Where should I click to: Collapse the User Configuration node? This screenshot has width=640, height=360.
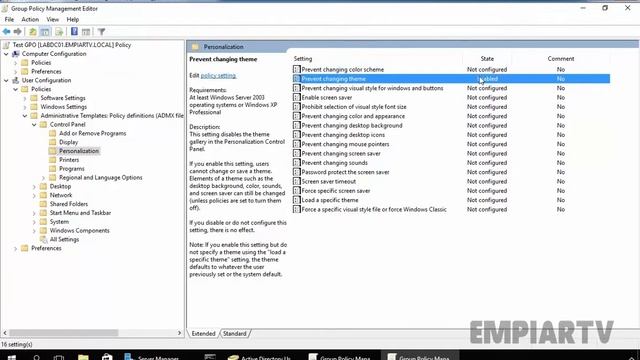6,80
